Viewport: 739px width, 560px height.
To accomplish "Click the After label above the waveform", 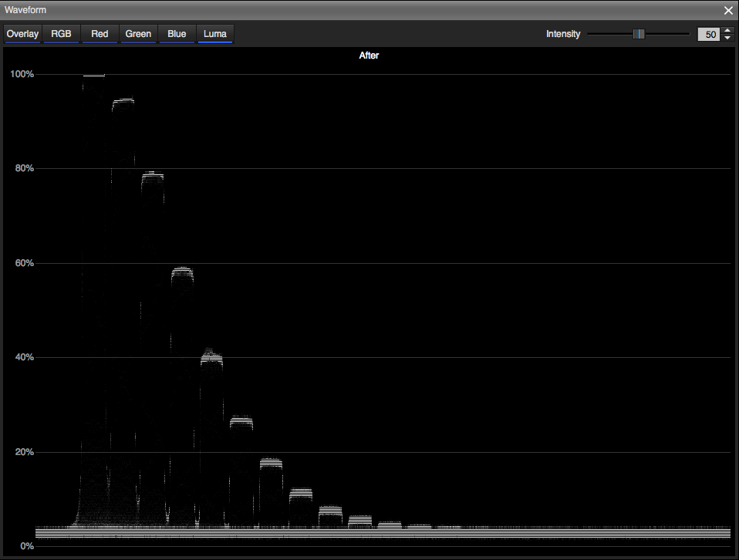I will [369, 56].
